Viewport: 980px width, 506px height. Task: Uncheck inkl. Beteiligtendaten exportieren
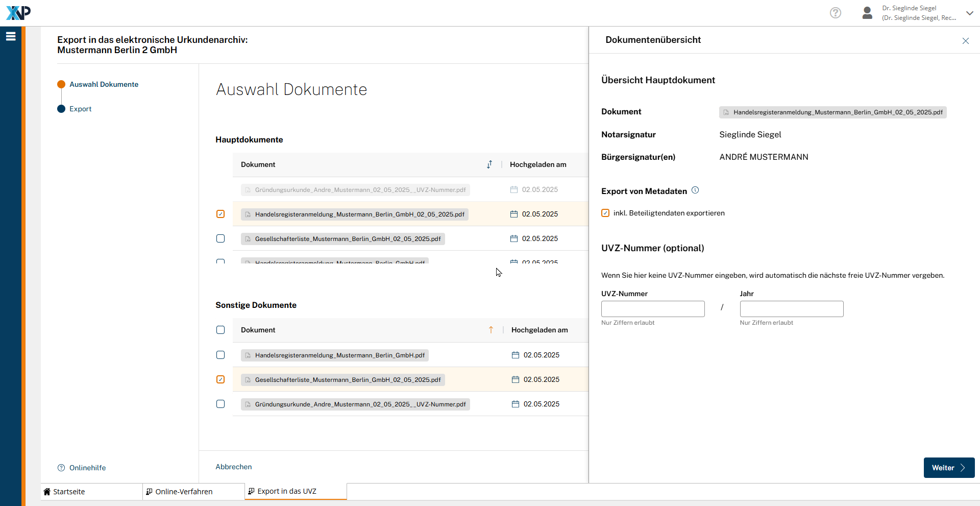[x=605, y=213]
